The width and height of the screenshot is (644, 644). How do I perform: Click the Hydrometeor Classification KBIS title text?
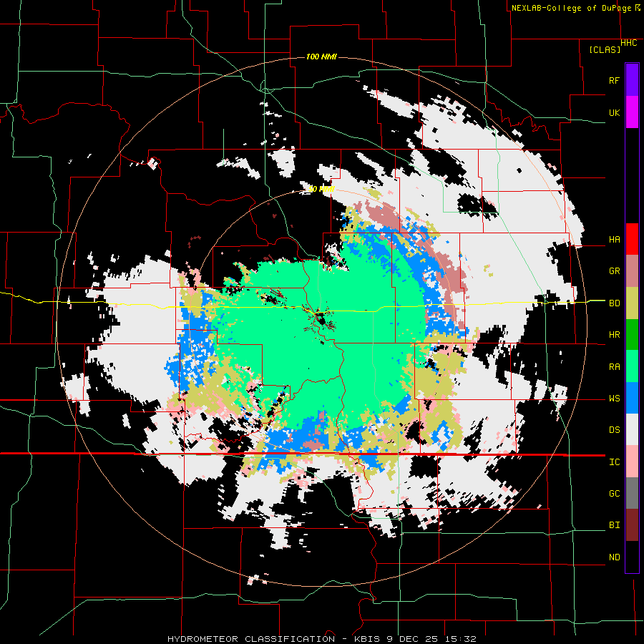click(x=321, y=639)
